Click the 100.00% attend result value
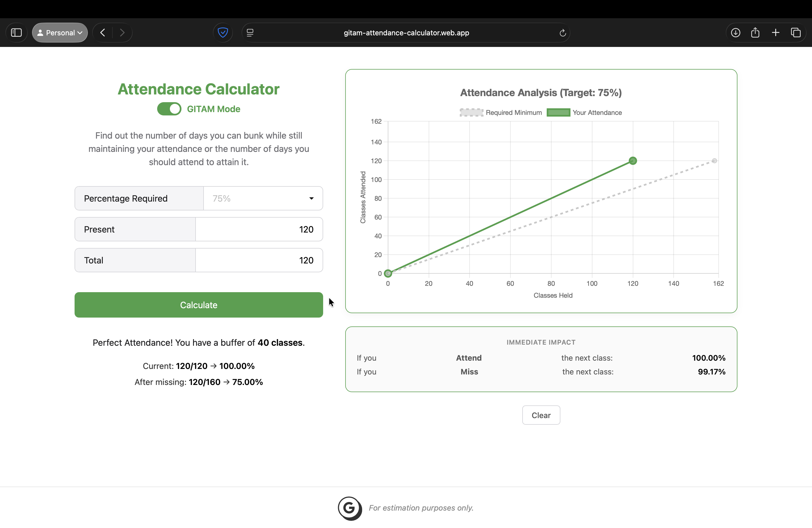 [x=709, y=358]
